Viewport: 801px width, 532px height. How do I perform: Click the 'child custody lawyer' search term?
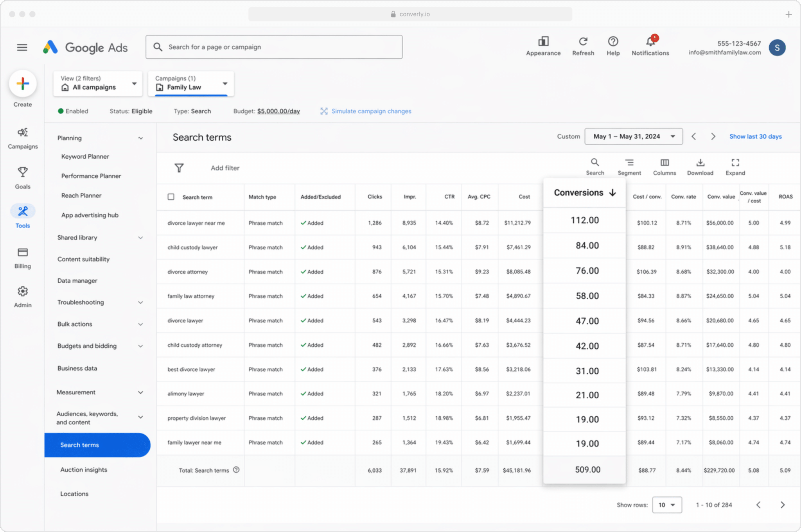click(x=192, y=247)
